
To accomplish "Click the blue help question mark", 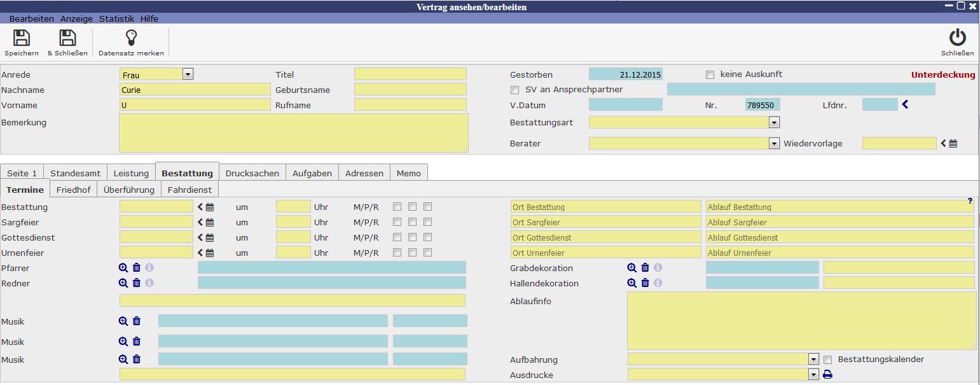I will (970, 201).
